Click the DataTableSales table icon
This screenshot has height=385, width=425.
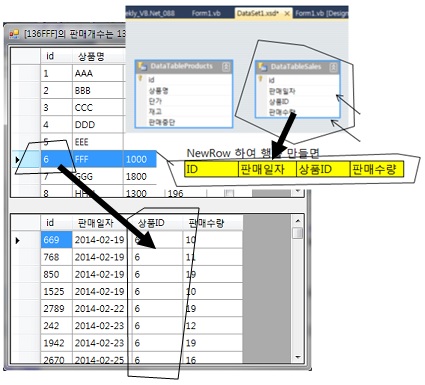click(263, 67)
